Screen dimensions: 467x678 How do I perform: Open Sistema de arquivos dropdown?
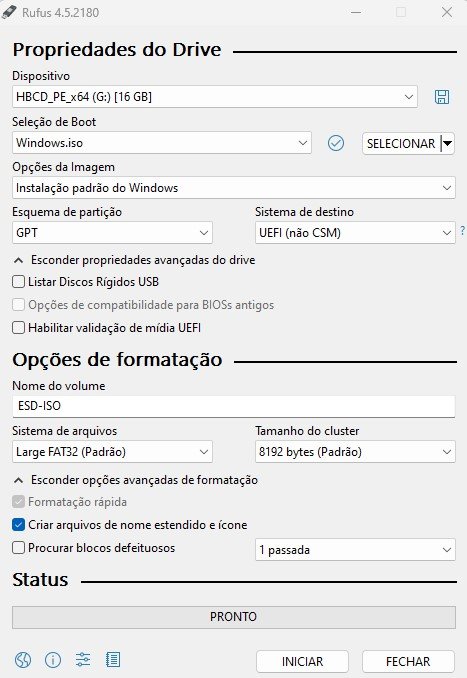[x=112, y=452]
